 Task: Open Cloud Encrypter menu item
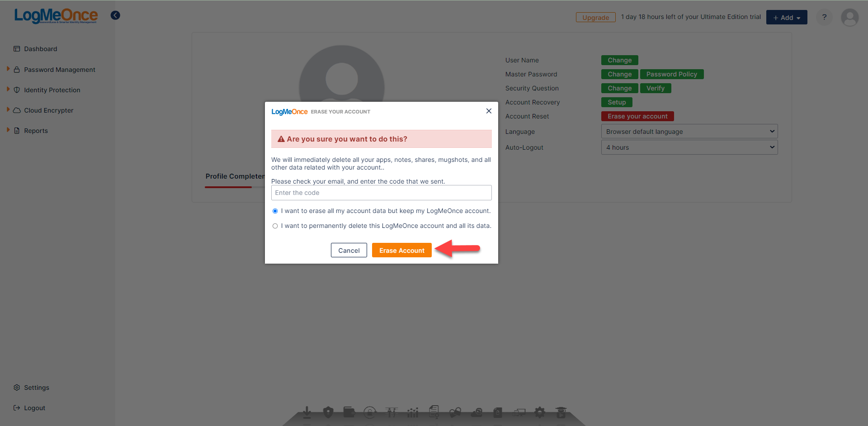(49, 110)
